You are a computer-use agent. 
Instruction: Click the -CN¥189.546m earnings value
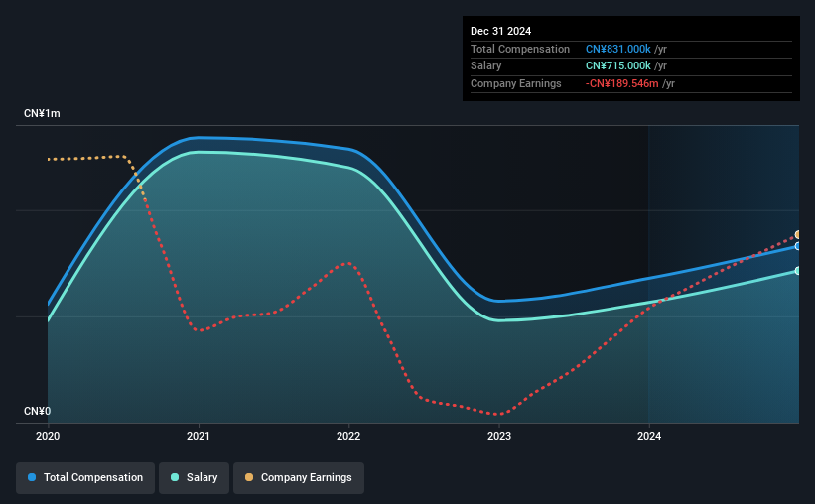[621, 83]
